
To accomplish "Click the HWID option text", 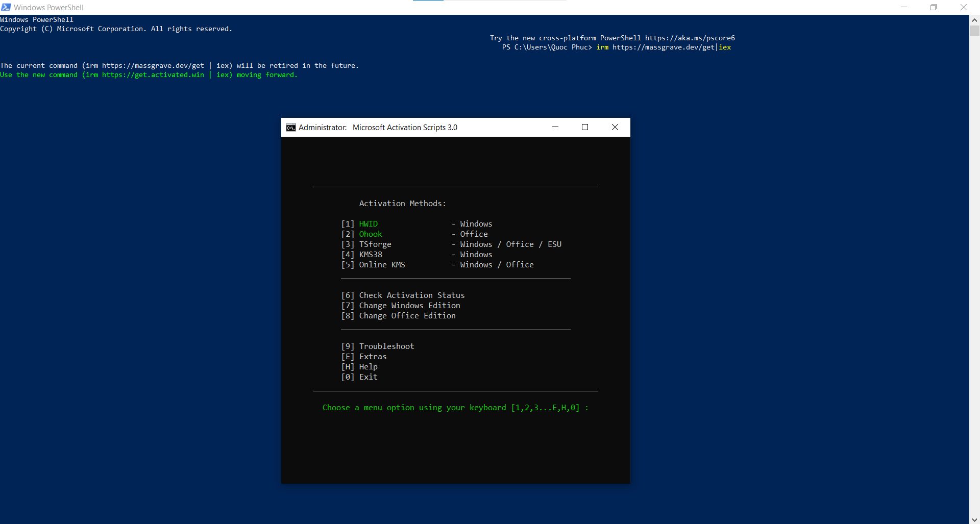I will 369,224.
